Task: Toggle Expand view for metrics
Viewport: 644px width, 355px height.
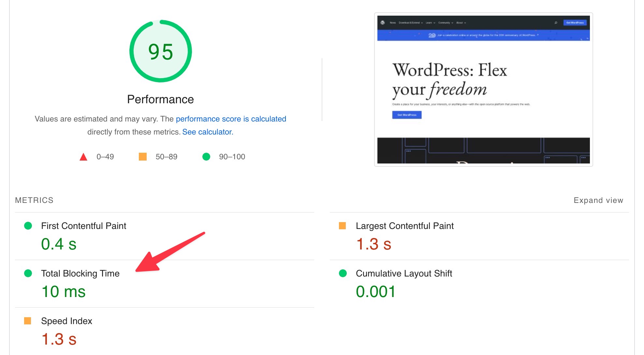Action: (598, 200)
